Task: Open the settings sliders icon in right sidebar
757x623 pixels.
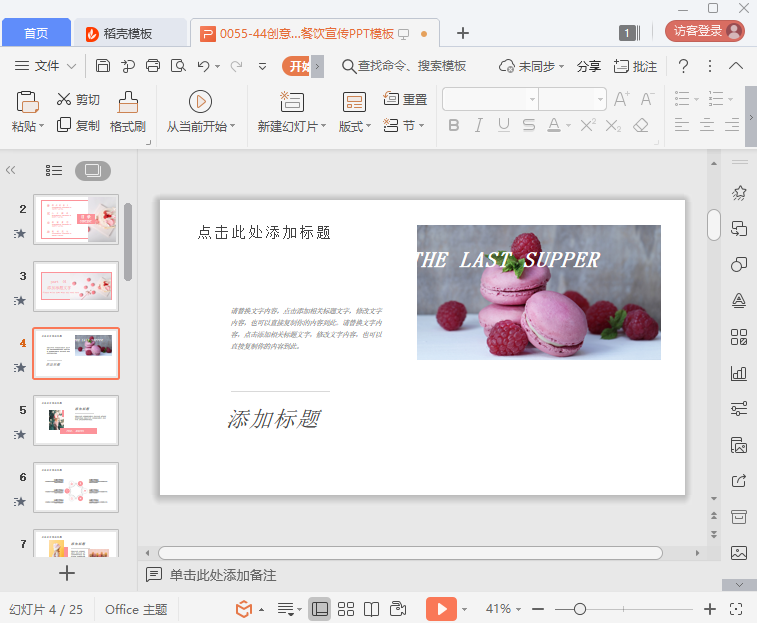Action: tap(739, 409)
